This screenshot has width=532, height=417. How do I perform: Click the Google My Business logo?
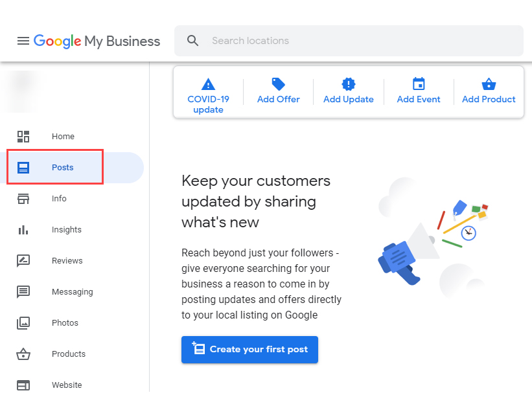(x=97, y=41)
